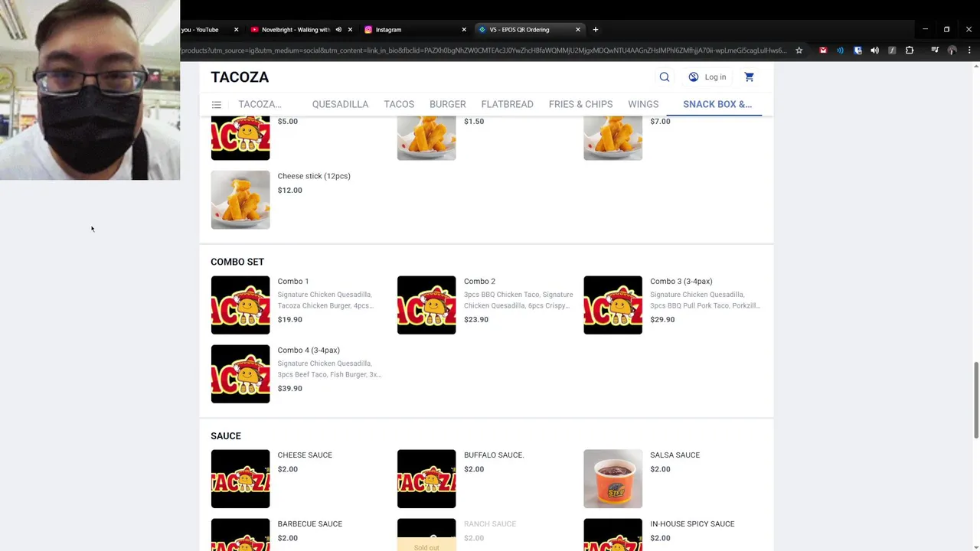Open SALSA SAUCE cup image
This screenshot has width=980, height=551.
[612, 478]
